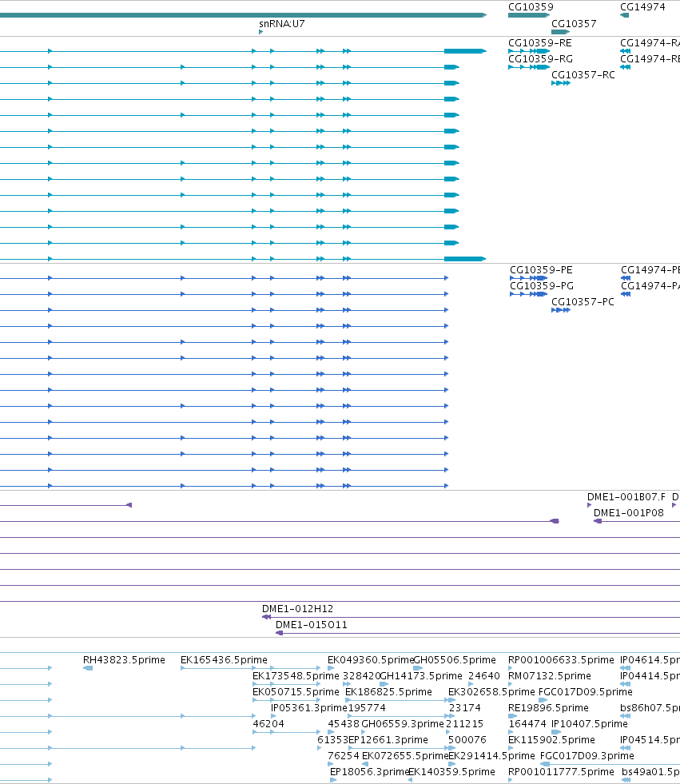Image resolution: width=680 pixels, height=784 pixels.
Task: Click protein glyph under CG10357-PC label
Action: (561, 310)
